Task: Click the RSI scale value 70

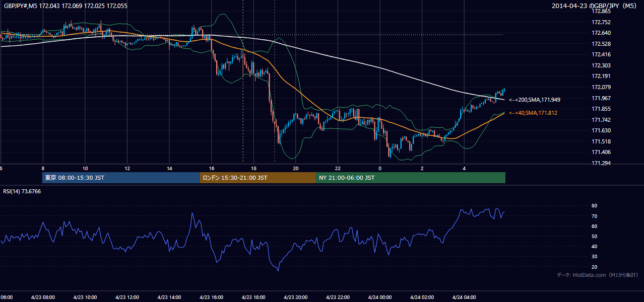Action: (594, 216)
